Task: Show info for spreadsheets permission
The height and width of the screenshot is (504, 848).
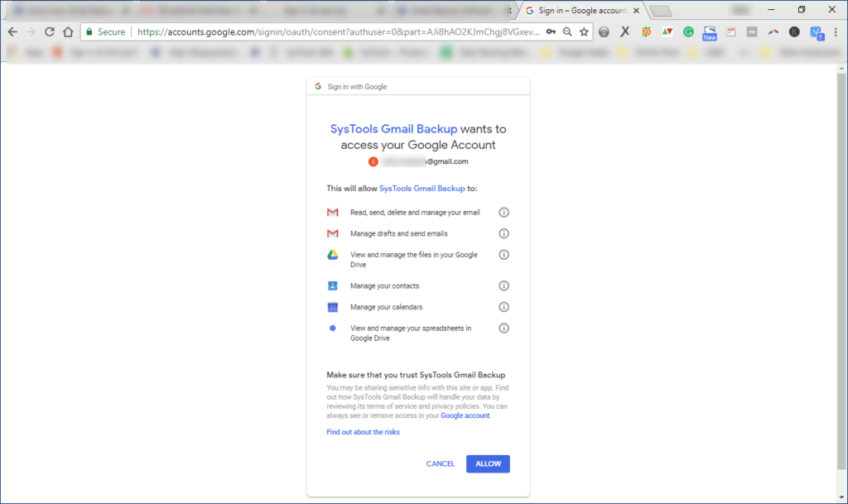Action: coord(503,329)
